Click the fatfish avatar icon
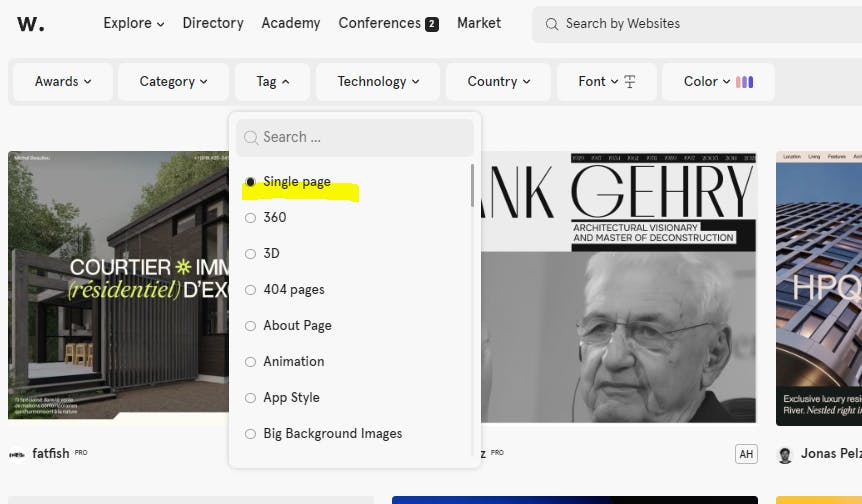Screen dimensions: 862x504 click(x=17, y=455)
